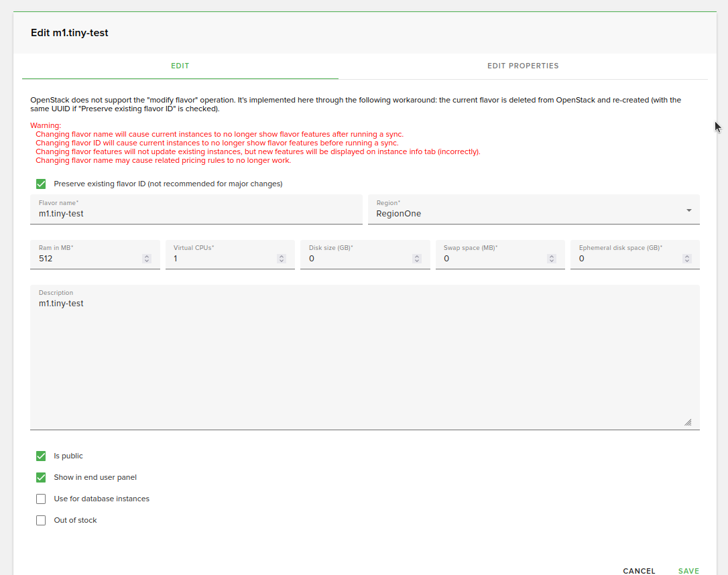Click the Cancel button
The width and height of the screenshot is (728, 575).
(639, 571)
